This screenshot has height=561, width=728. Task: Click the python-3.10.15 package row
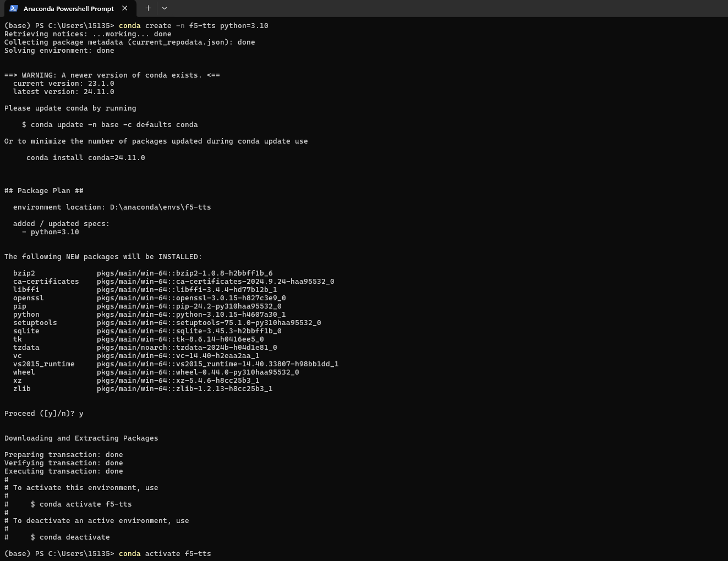click(150, 315)
